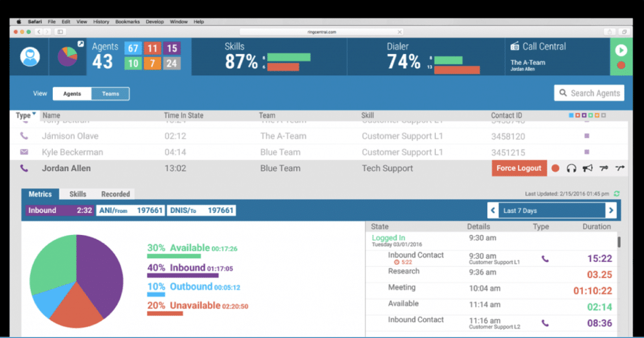Go to the previous date range using left chevron

click(494, 211)
